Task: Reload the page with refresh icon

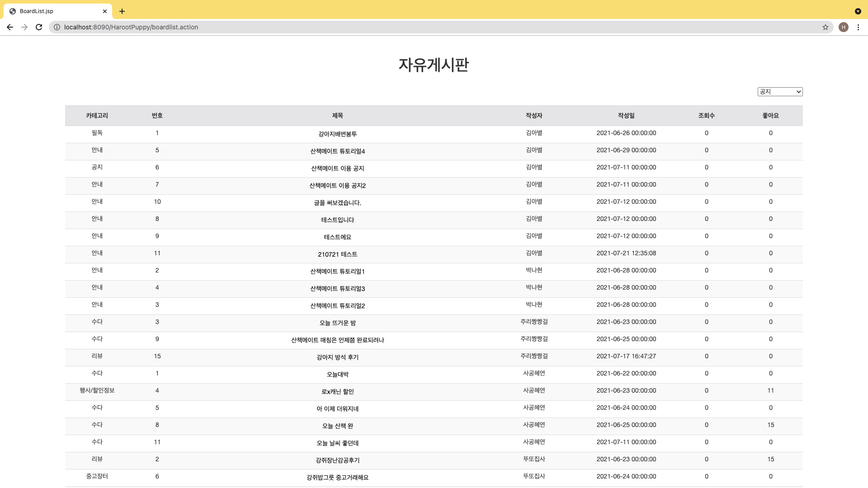Action: pyautogui.click(x=39, y=27)
